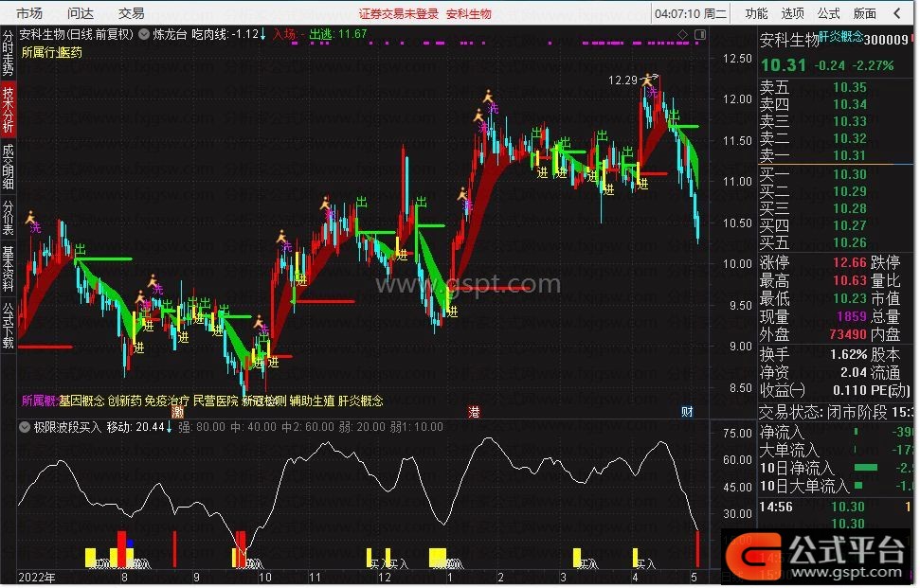
Task: Open the 基因概念 concept tag
Action: pyautogui.click(x=81, y=401)
